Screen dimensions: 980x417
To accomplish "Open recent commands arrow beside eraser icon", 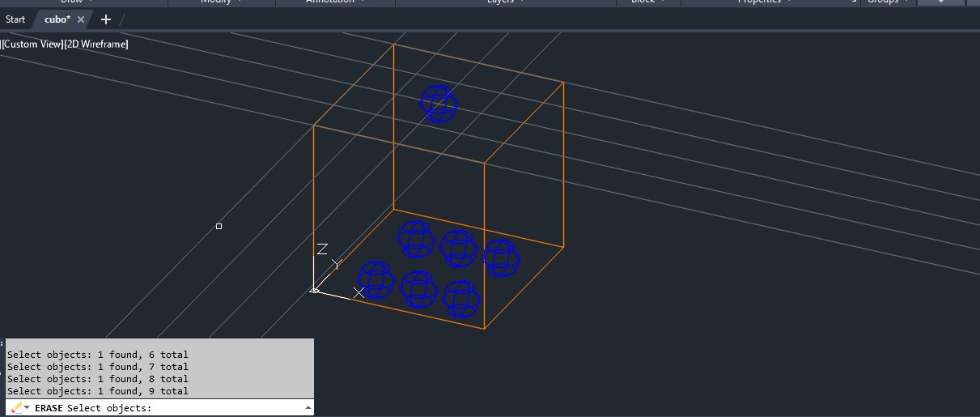I will click(x=27, y=408).
